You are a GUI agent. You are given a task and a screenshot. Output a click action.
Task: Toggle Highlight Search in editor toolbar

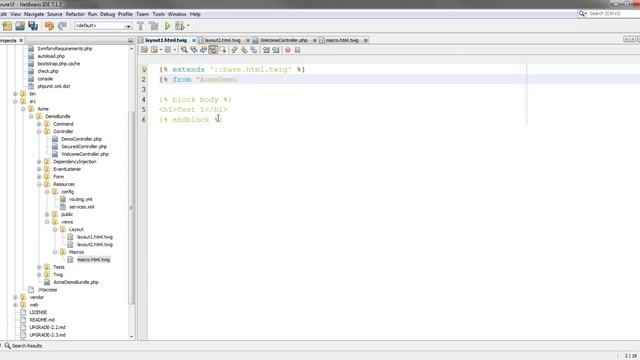(x=213, y=50)
